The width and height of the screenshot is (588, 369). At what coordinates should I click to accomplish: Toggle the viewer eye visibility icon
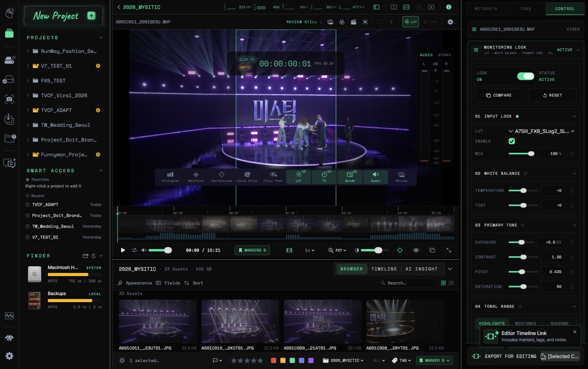point(416,250)
